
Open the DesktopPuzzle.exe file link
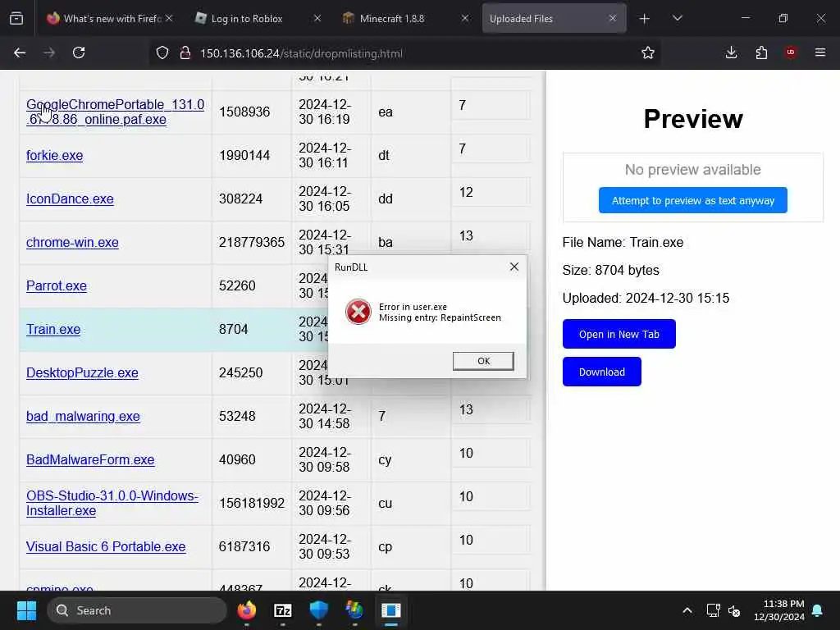pos(82,373)
